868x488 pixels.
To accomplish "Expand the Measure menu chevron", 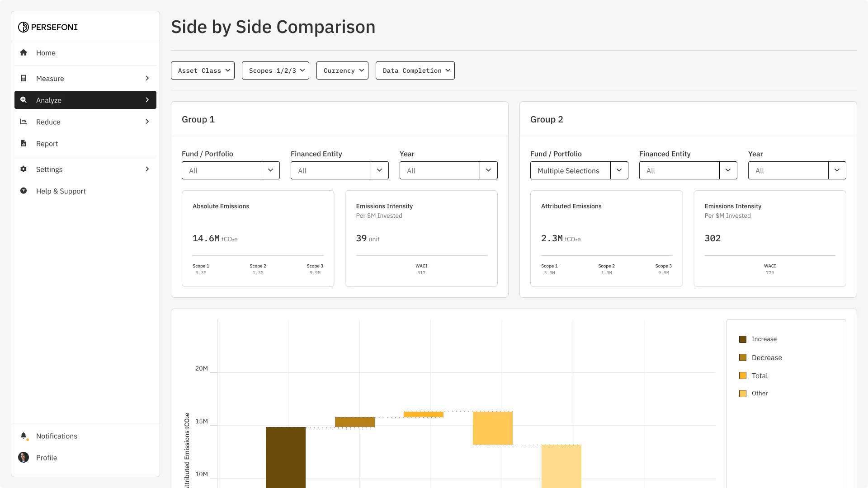I will [x=147, y=79].
